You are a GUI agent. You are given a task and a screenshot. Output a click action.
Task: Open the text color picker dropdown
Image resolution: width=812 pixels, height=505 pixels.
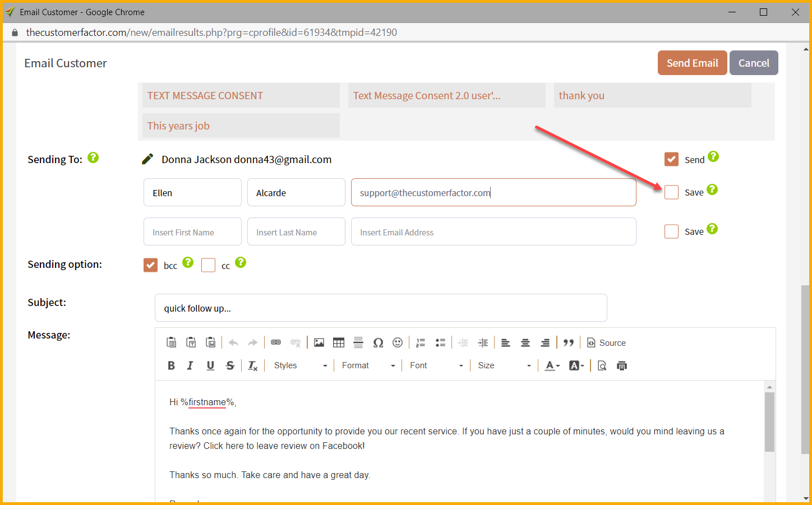pos(552,365)
